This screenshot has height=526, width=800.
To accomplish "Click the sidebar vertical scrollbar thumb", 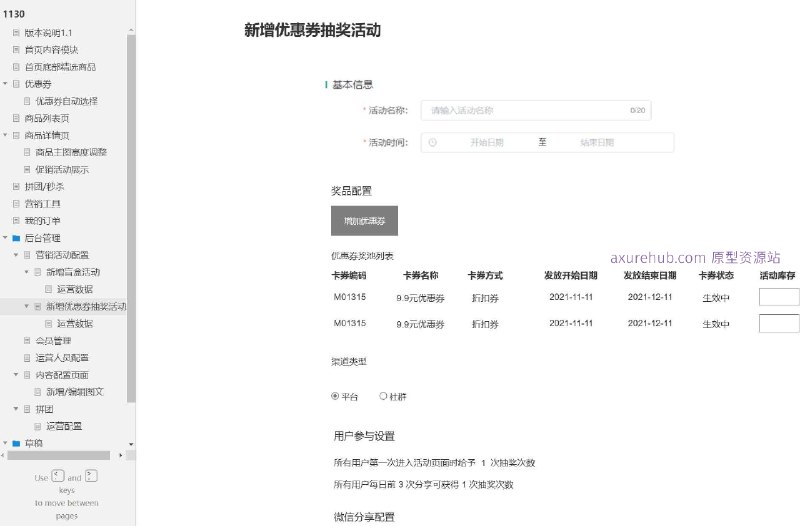I will point(131,219).
